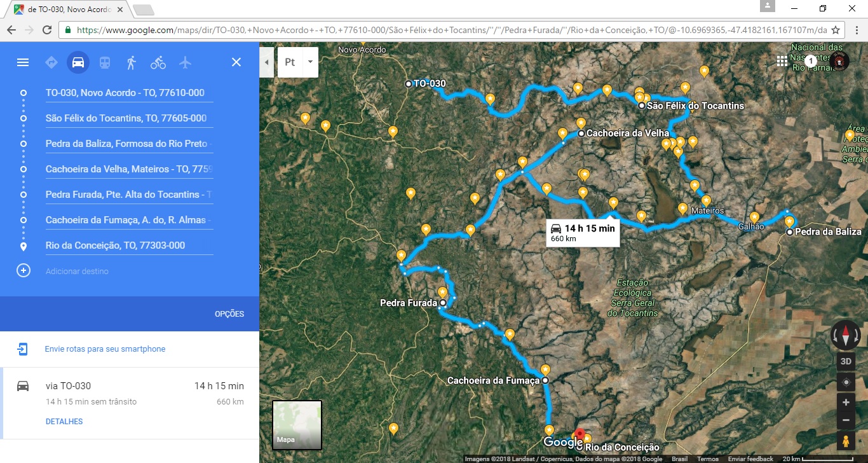Expand OPÇÕES route options

pyautogui.click(x=229, y=314)
